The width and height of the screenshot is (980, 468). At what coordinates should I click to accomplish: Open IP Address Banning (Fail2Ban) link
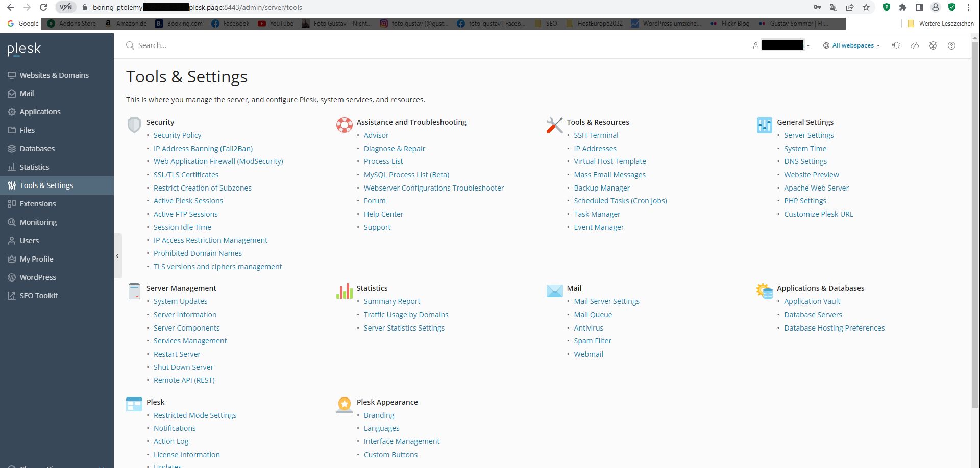pyautogui.click(x=203, y=149)
